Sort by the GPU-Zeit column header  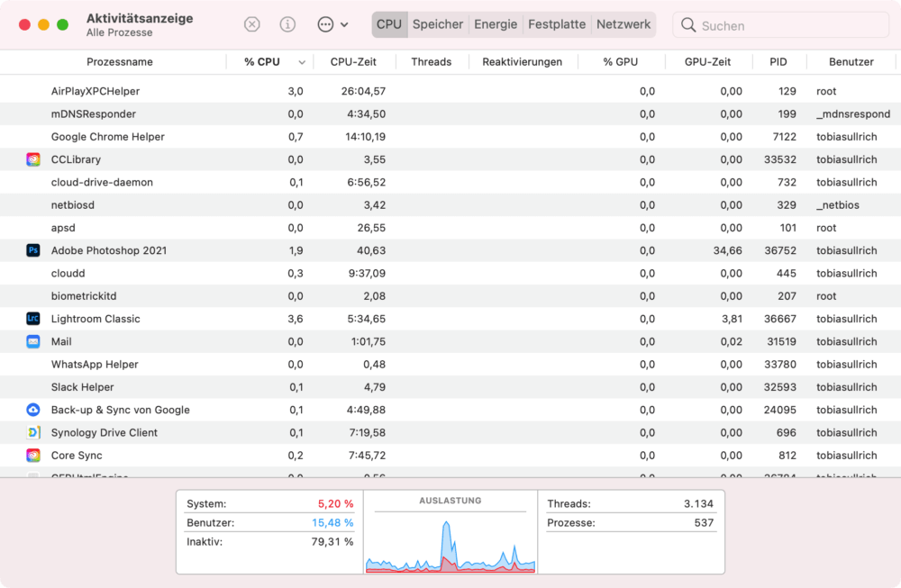pyautogui.click(x=708, y=62)
